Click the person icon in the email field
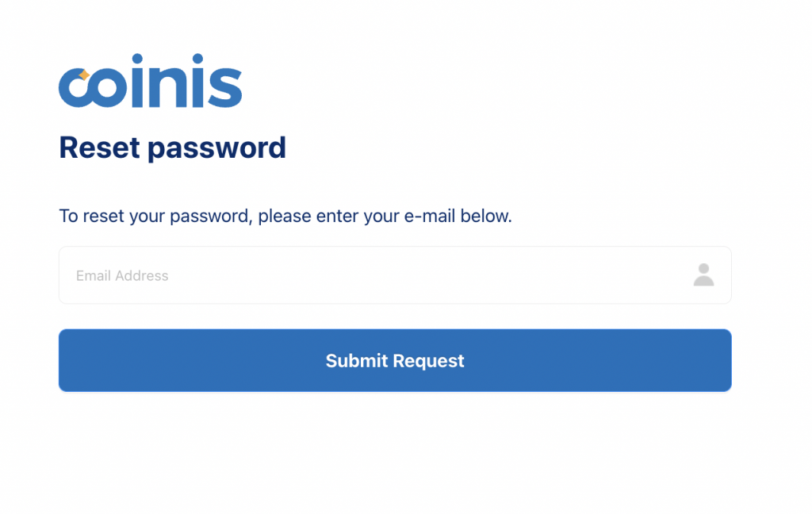Viewport: 812px width, 514px height. tap(703, 275)
